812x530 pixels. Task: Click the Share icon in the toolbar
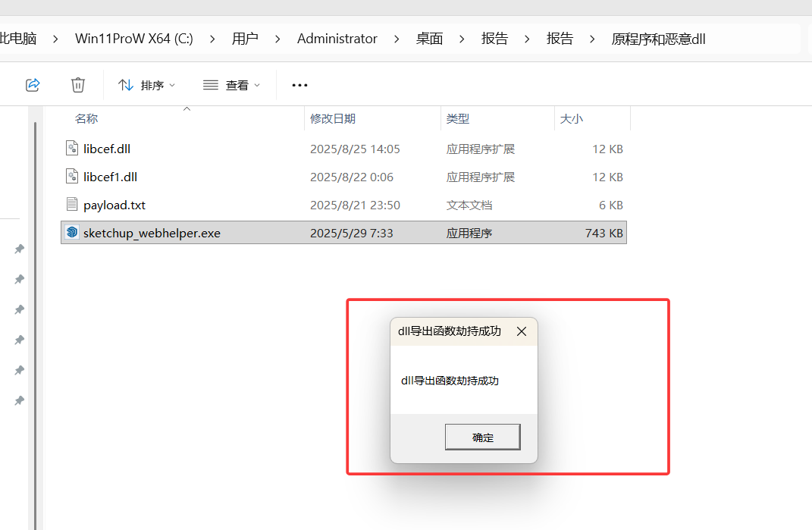pos(33,85)
